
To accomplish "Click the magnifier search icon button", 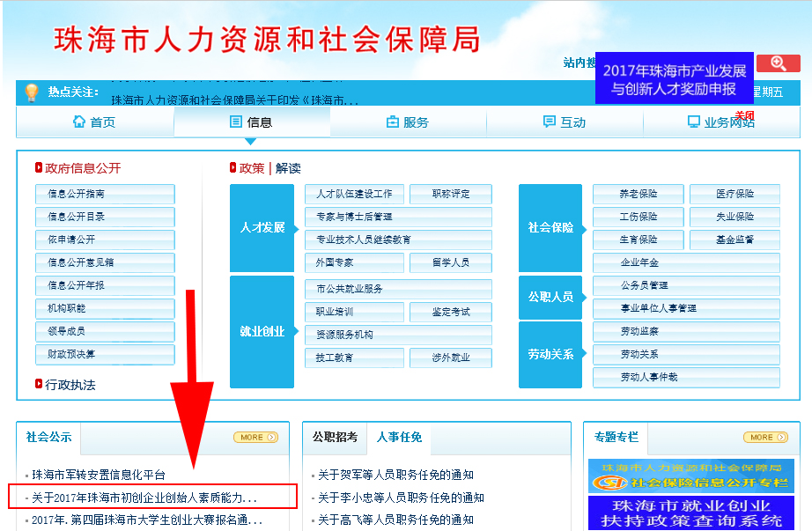I will point(778,63).
